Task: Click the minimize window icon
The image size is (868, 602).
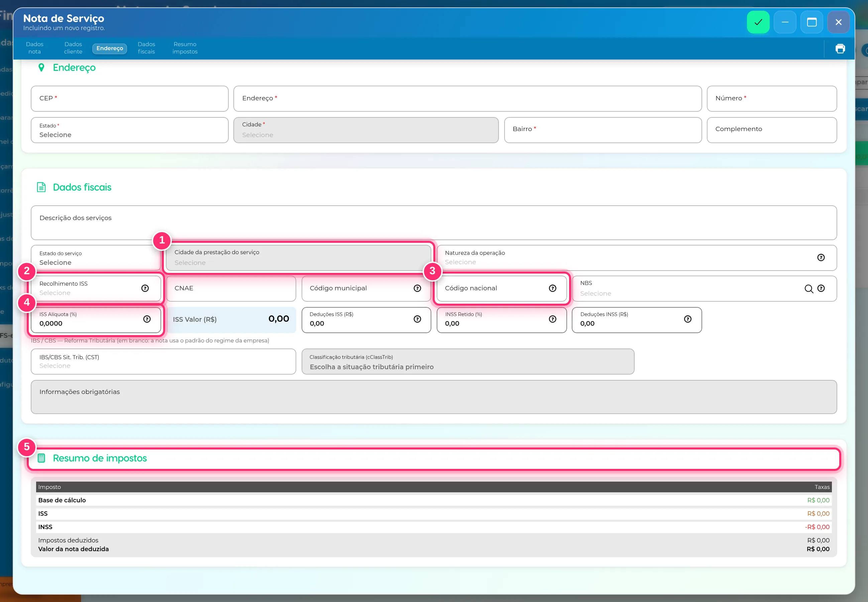Action: [x=785, y=22]
